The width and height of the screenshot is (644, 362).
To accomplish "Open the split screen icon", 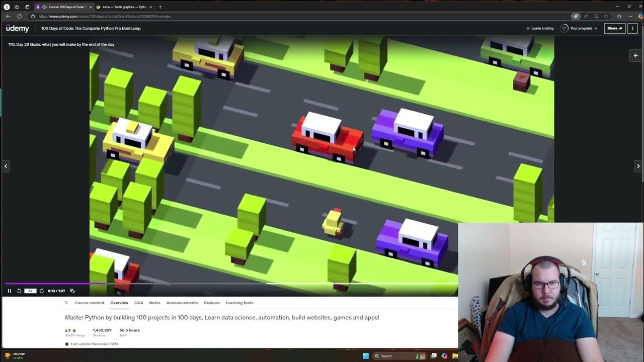I will (596, 16).
